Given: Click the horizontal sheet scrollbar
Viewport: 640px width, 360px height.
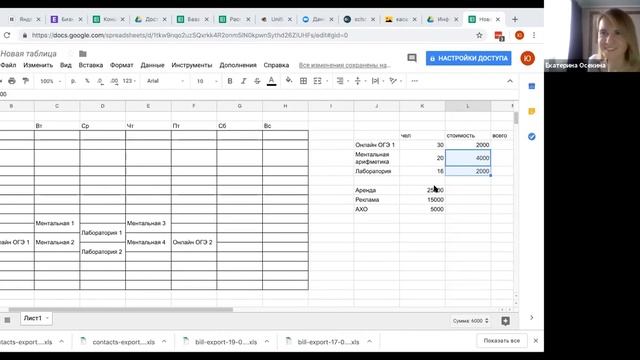Looking at the screenshot, I should point(121,309).
